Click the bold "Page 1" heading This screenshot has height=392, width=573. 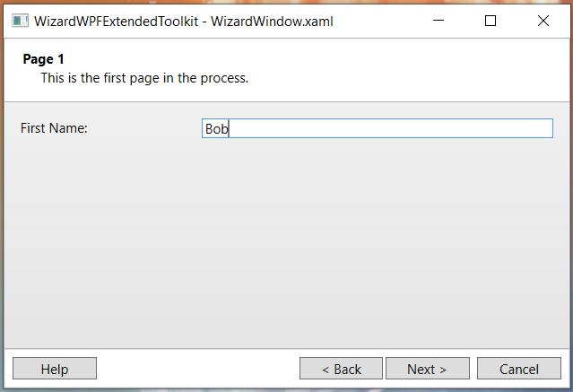pos(43,59)
